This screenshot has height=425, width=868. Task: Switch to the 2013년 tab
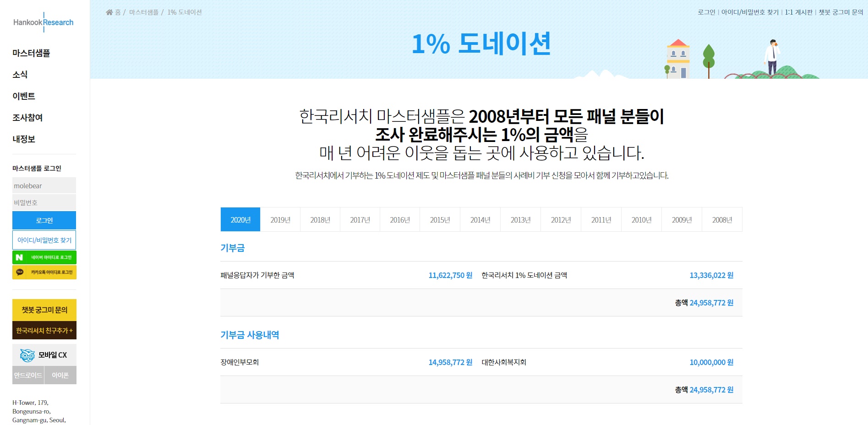(x=520, y=219)
